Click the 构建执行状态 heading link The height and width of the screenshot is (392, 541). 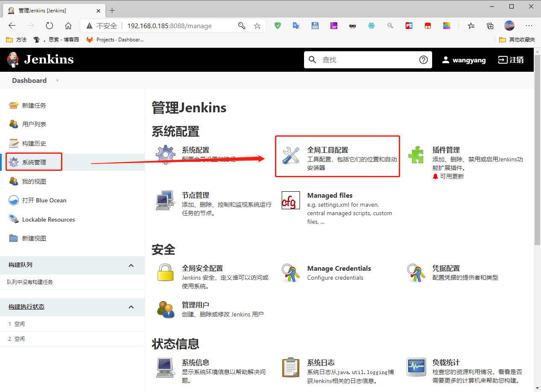tap(26, 307)
